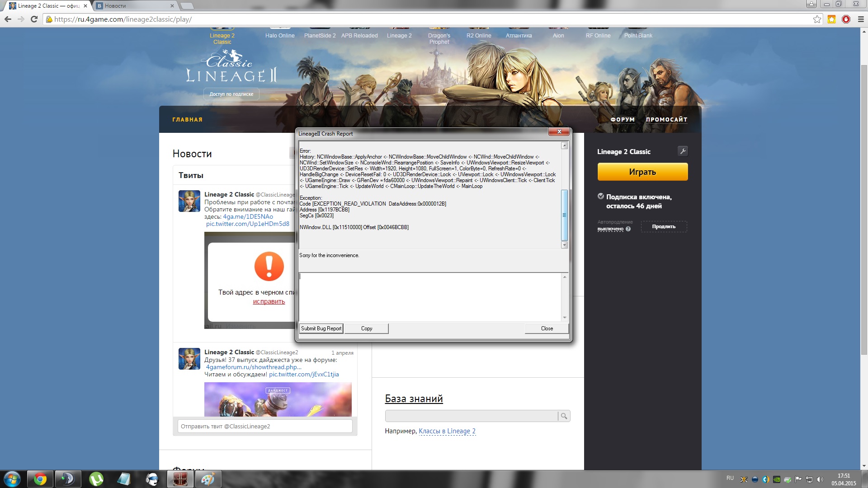
Task: Open the headset mascot app on taskbar
Action: pyautogui.click(x=152, y=479)
